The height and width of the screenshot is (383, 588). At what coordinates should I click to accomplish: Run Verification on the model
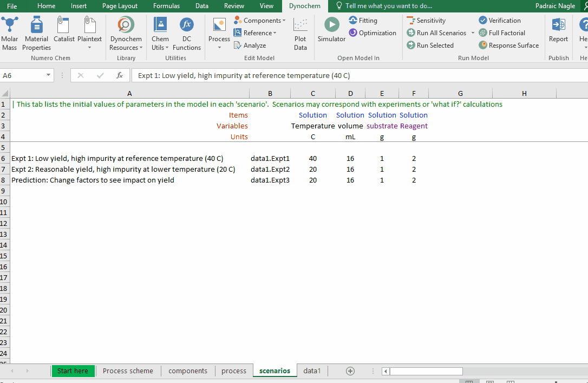pos(499,21)
